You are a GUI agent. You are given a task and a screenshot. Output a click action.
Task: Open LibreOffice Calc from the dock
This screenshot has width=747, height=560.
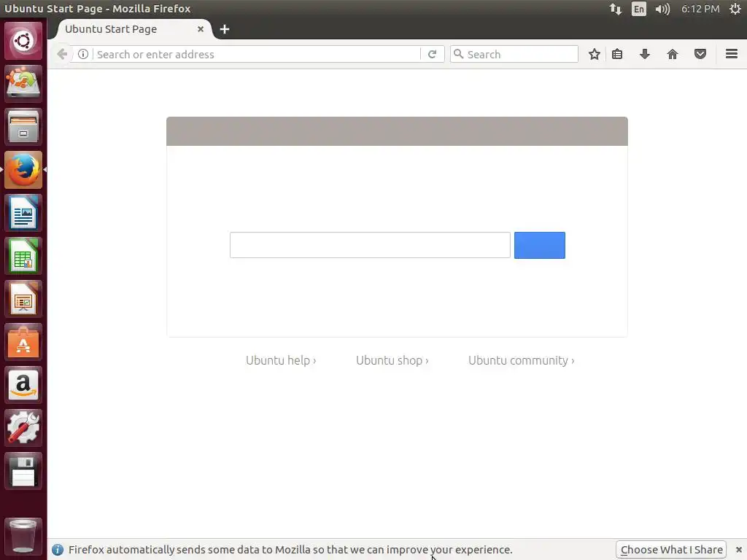click(x=23, y=256)
